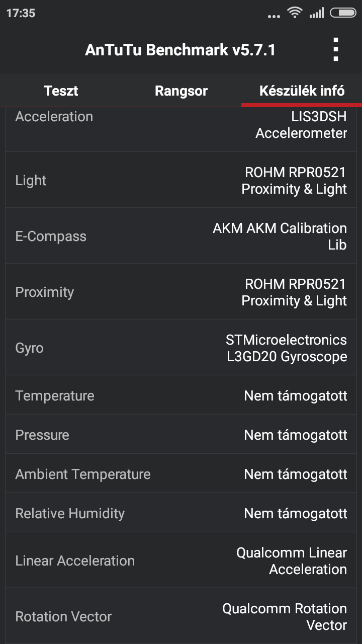The height and width of the screenshot is (644, 362).
Task: Tap the E-Compass row
Action: coord(181,236)
